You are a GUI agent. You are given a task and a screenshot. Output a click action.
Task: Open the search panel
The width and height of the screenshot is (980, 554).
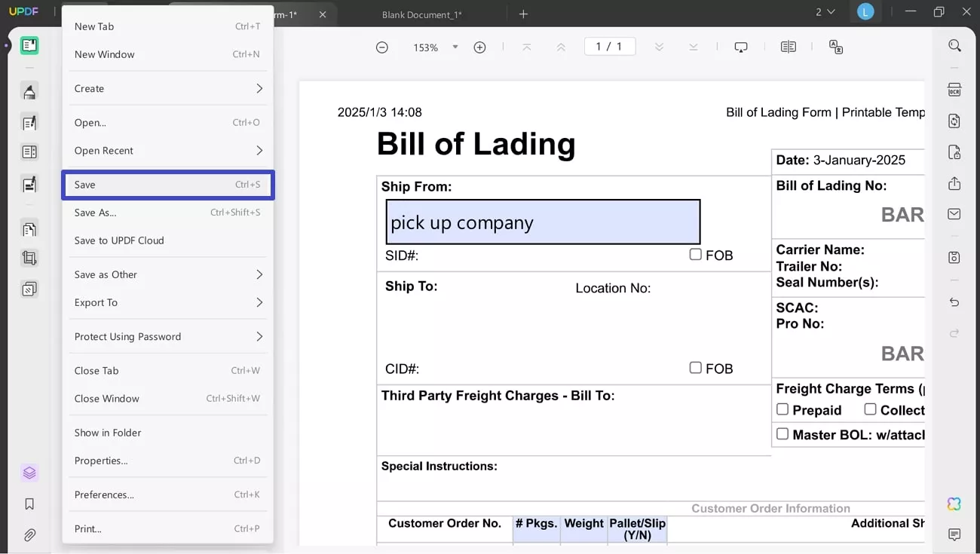954,45
